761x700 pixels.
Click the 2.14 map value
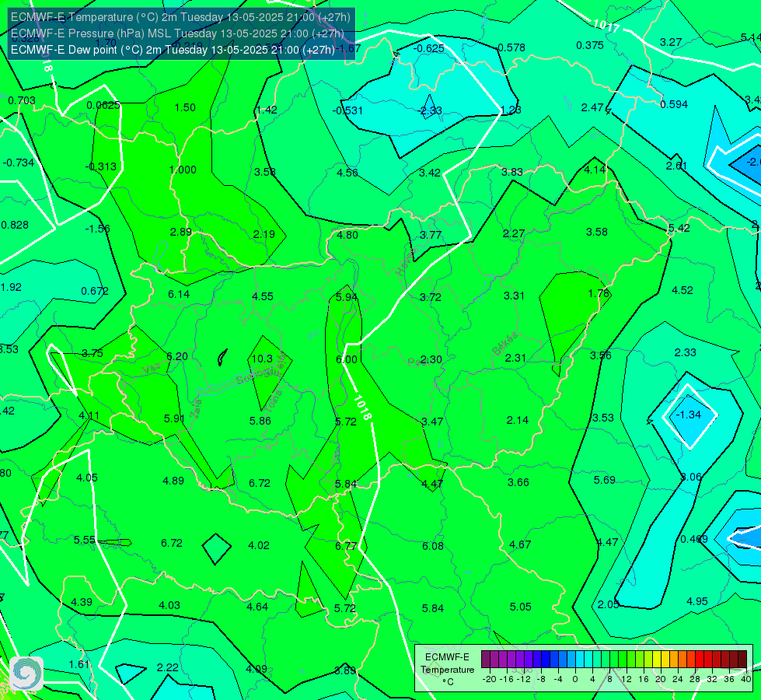coord(518,420)
